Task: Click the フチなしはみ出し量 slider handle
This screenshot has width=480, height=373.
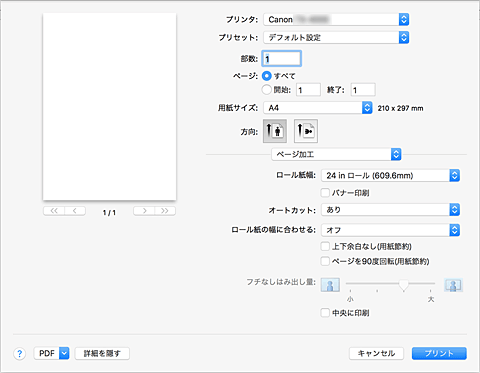Action: coord(404,285)
